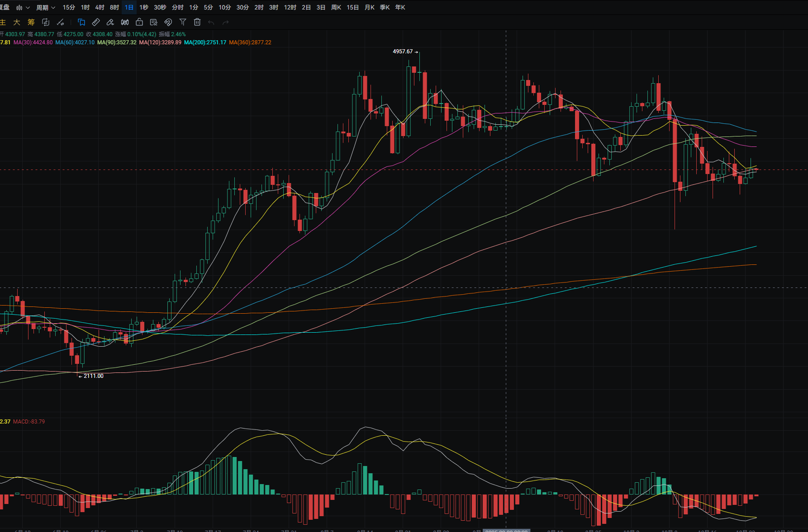
Task: Click the candlestick pattern tool icon
Action: point(125,22)
